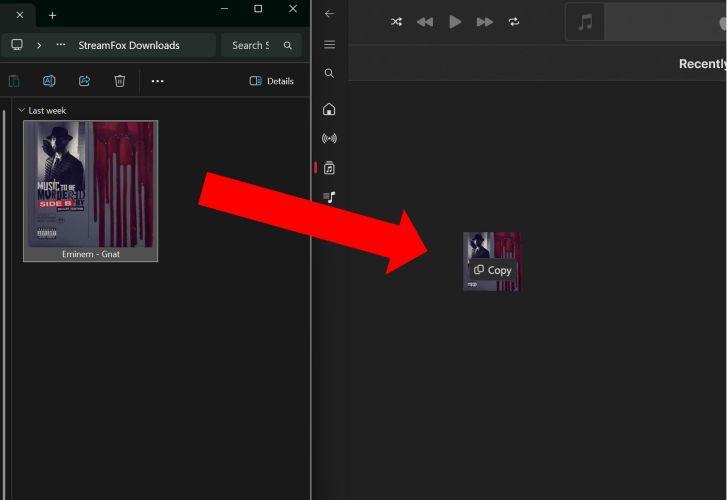The height and width of the screenshot is (500, 727).
Task: Open the Radio broadcast section
Action: pyautogui.click(x=329, y=138)
